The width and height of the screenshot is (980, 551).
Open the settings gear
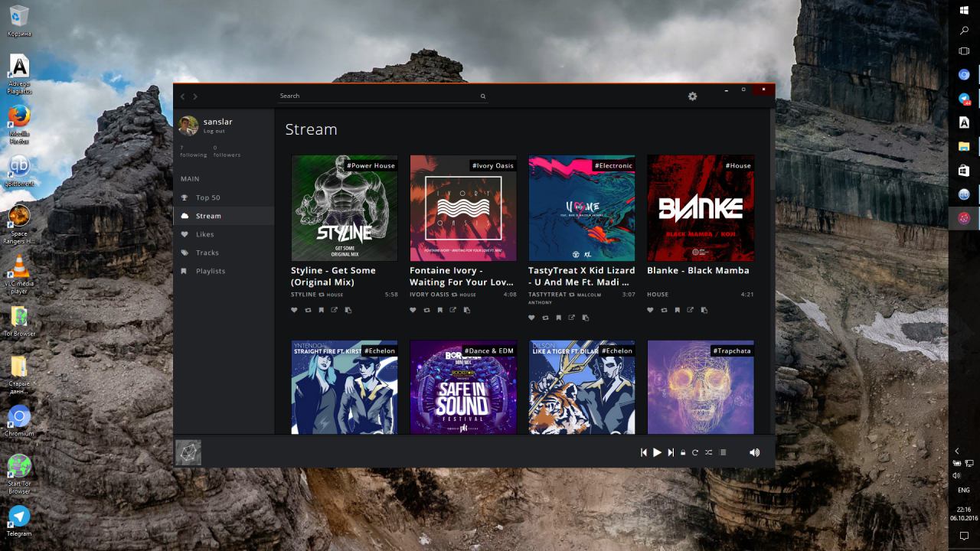point(693,96)
